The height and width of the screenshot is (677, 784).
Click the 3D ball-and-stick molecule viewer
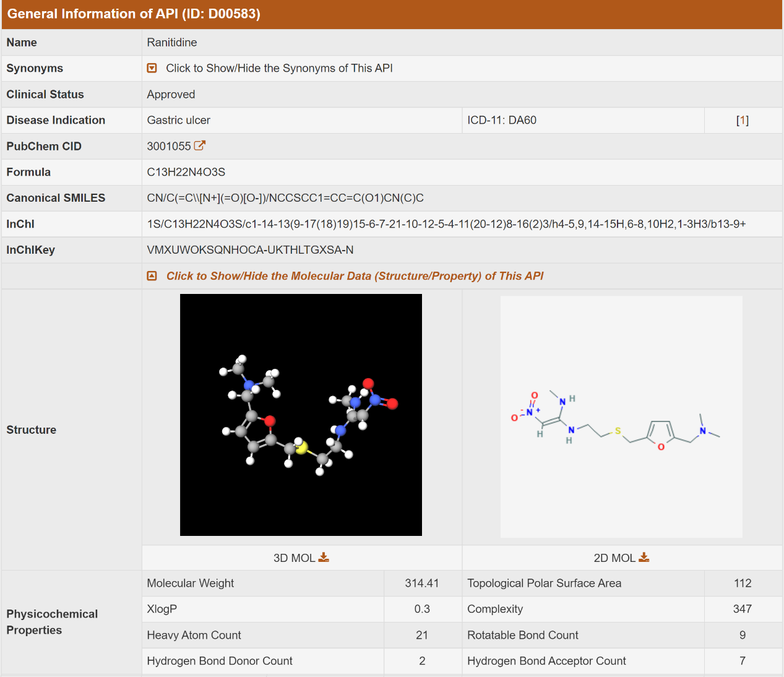point(301,415)
